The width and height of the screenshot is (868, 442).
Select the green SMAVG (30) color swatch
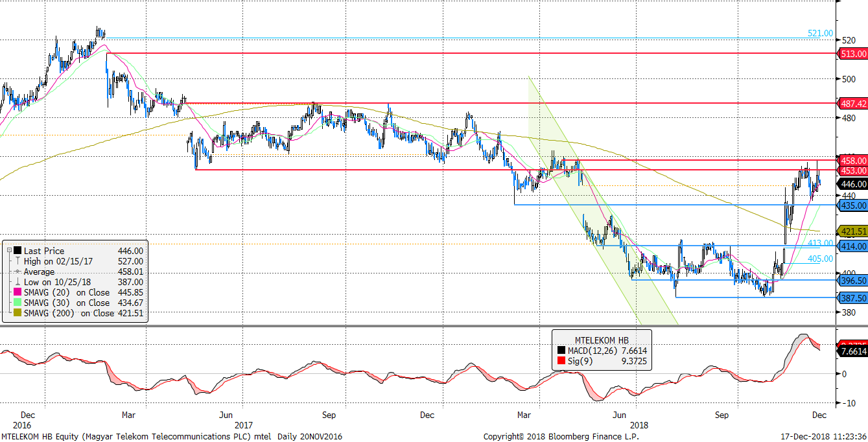coord(17,303)
